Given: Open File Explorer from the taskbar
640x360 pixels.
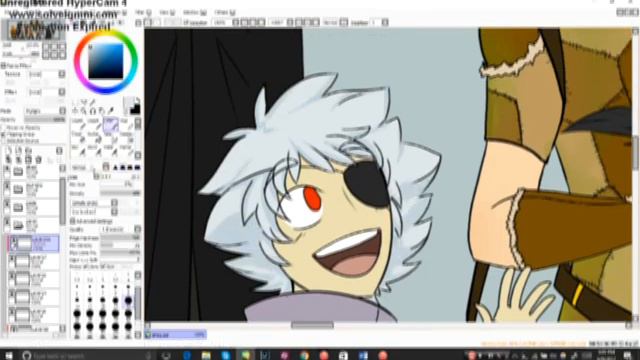Looking at the screenshot, I should click(x=206, y=355).
